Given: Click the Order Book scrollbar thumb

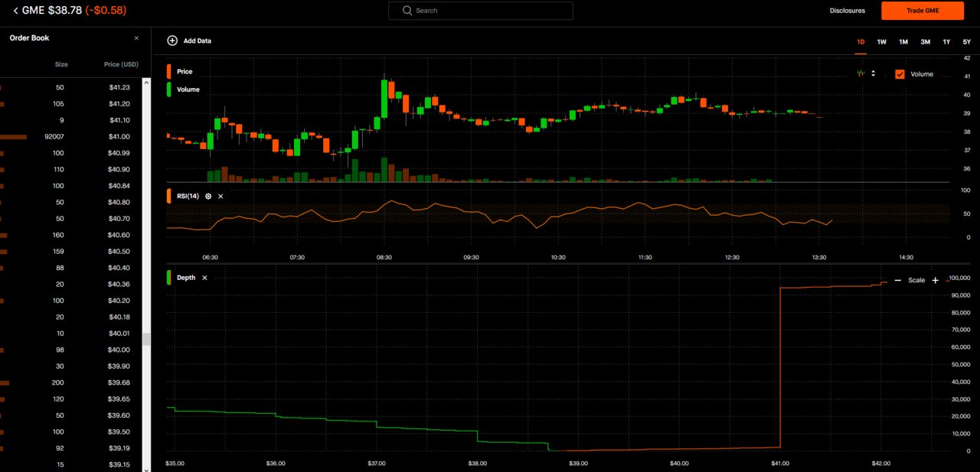Looking at the screenshot, I should click(146, 339).
